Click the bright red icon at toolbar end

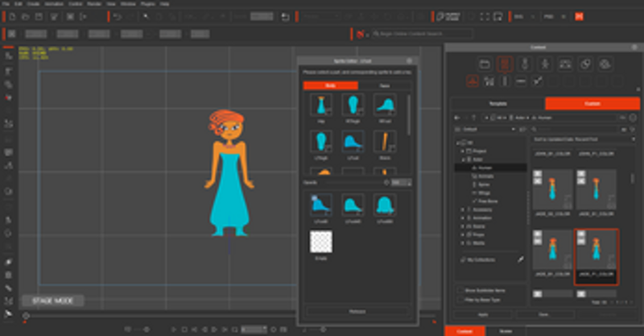(x=579, y=17)
